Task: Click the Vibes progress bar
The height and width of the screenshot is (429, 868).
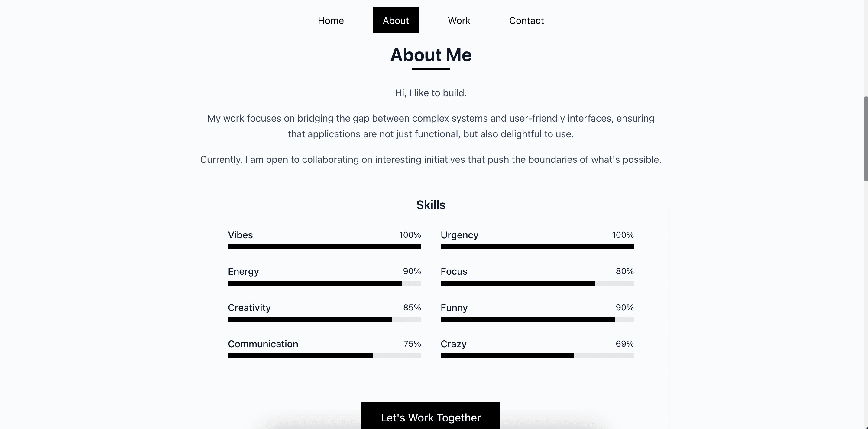Action: [324, 247]
